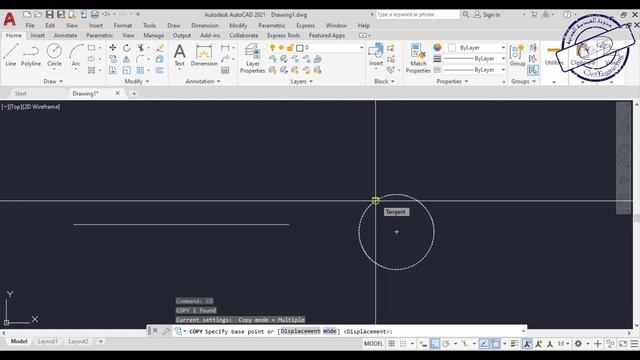Screen dimensions: 640x360
Task: Close the Drawing1 file tab
Action: point(118,93)
